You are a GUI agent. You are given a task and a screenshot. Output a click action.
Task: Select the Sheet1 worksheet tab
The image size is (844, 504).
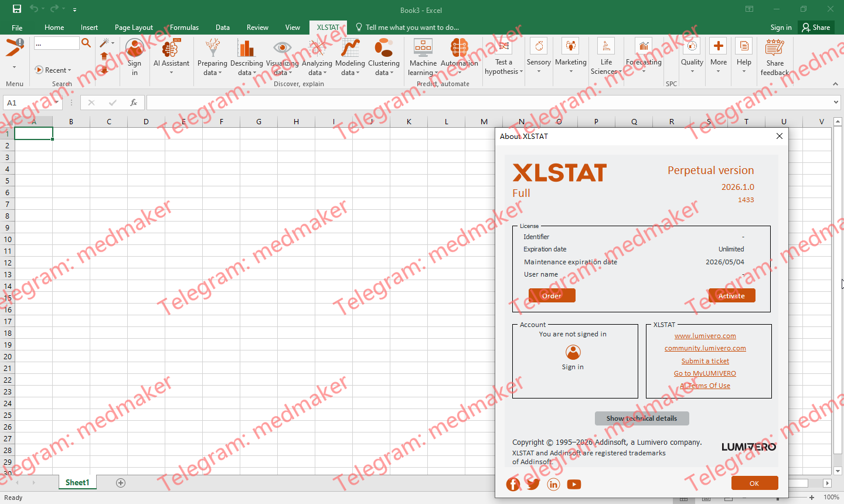coord(77,483)
